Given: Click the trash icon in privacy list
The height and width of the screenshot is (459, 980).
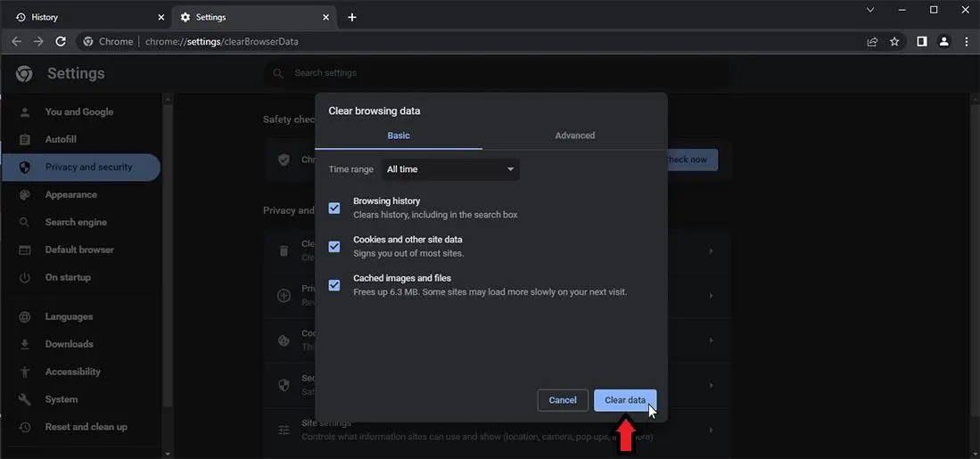Looking at the screenshot, I should pyautogui.click(x=284, y=251).
